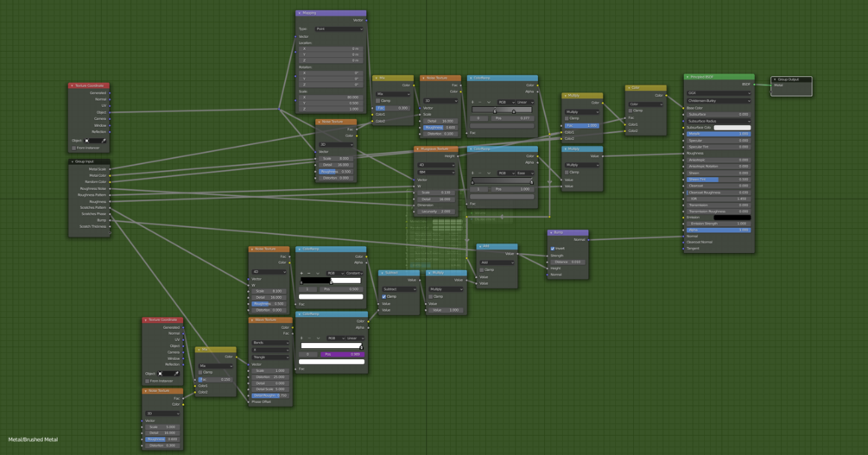The image size is (868, 455).
Task: Open the Ease interpolation dropdown in ColorRamp
Action: pos(525,173)
